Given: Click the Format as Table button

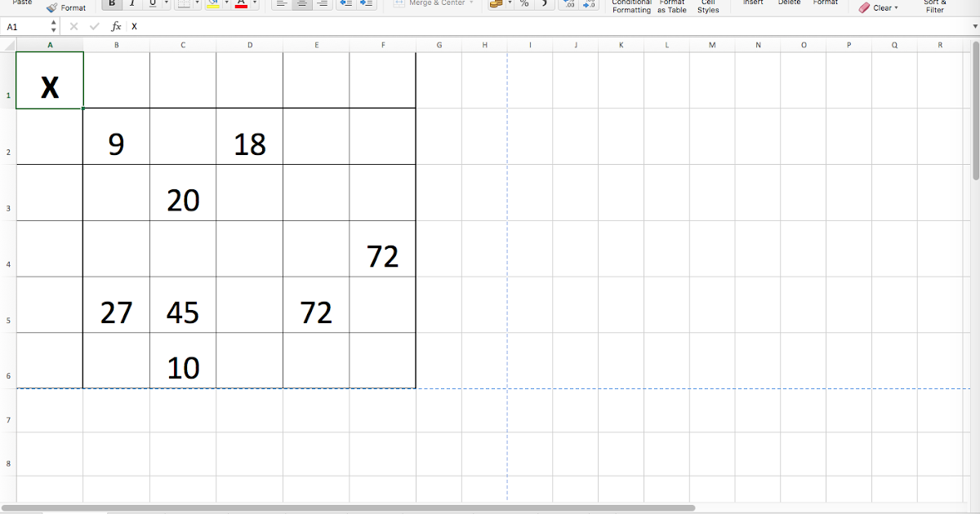Looking at the screenshot, I should click(671, 5).
